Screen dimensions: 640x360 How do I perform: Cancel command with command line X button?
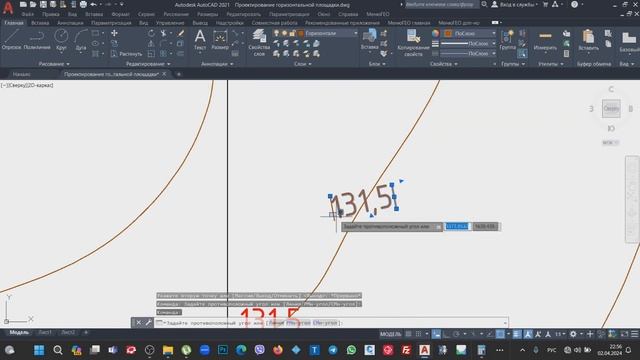pos(138,323)
